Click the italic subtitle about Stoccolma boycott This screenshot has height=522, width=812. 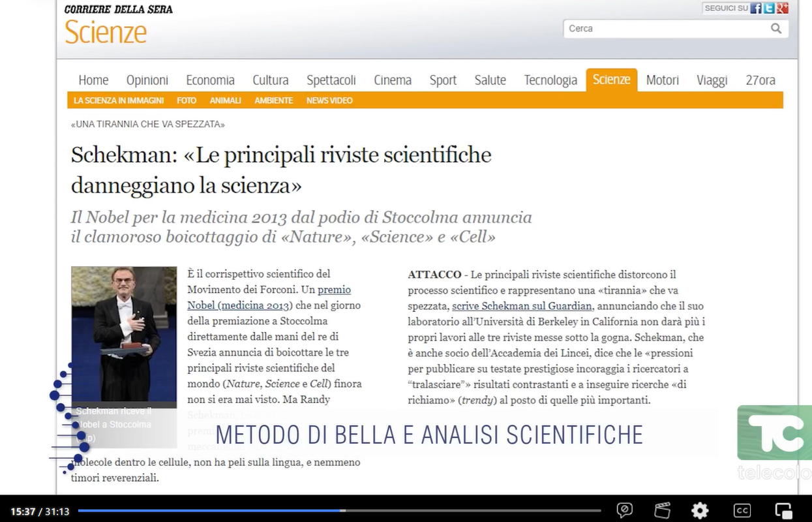click(x=301, y=227)
